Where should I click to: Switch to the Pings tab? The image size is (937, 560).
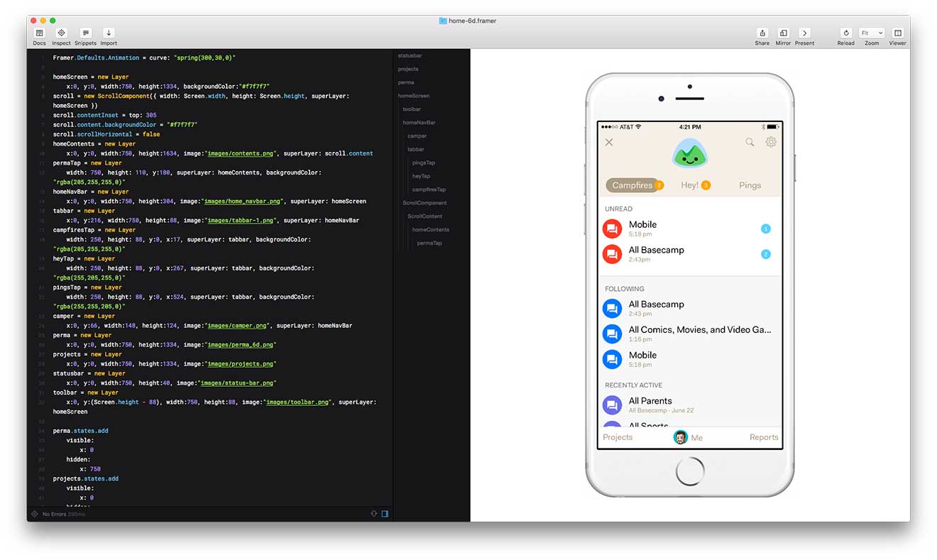[x=750, y=185]
